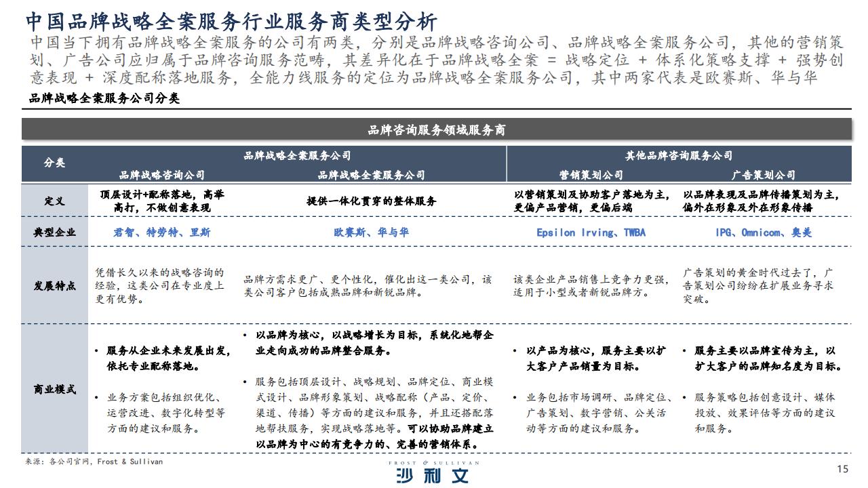
Task: Select the cell Epsilon Irving、TWBA
Action: click(x=591, y=232)
